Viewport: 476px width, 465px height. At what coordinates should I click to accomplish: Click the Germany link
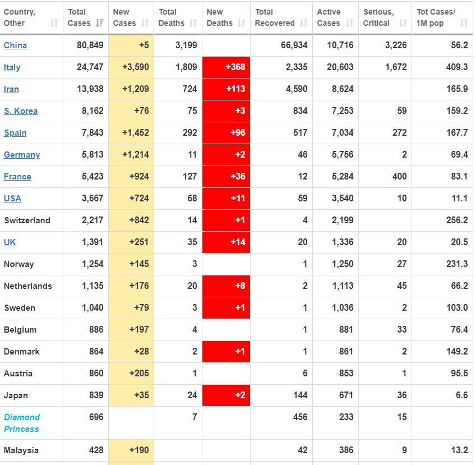(x=22, y=155)
